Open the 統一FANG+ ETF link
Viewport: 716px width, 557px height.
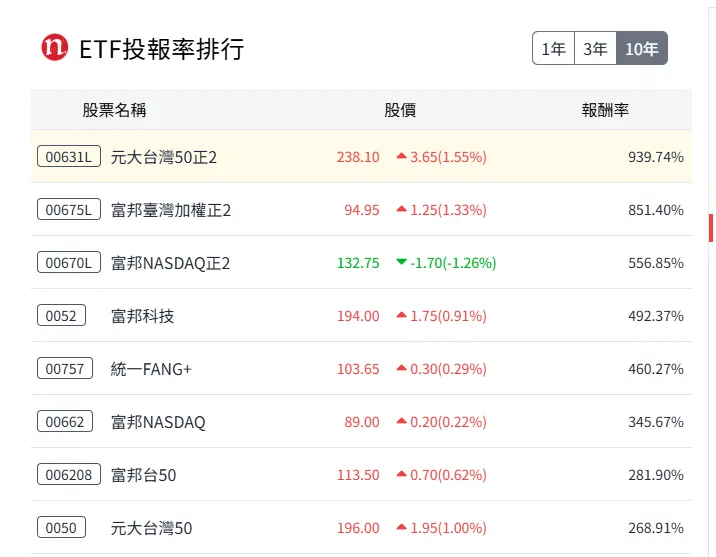[x=151, y=369]
